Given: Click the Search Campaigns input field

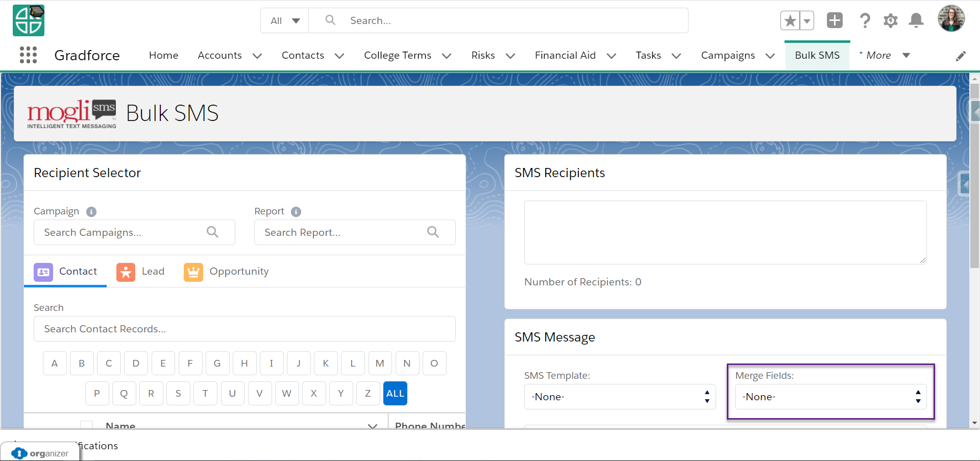Looking at the screenshot, I should tap(134, 232).
